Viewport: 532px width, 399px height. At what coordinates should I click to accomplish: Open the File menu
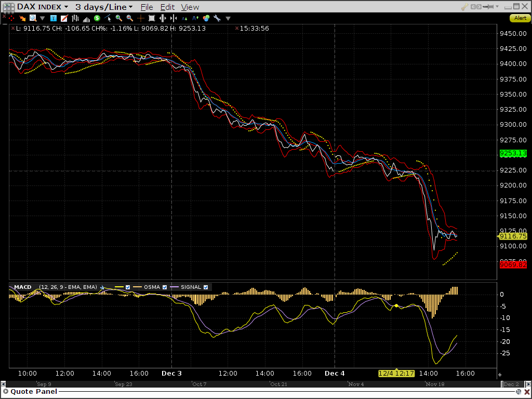click(x=147, y=7)
